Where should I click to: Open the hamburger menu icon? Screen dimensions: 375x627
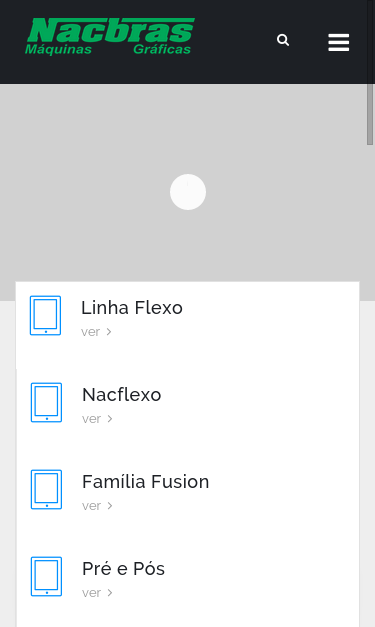(339, 42)
